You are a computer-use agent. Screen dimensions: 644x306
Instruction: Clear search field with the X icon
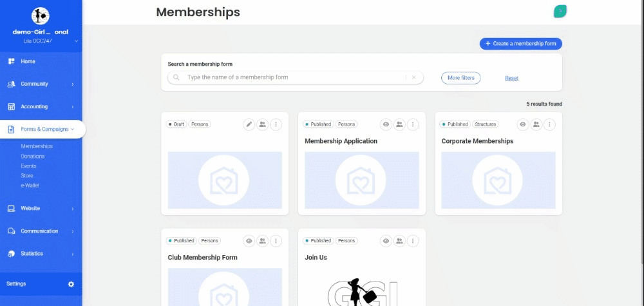pyautogui.click(x=414, y=77)
